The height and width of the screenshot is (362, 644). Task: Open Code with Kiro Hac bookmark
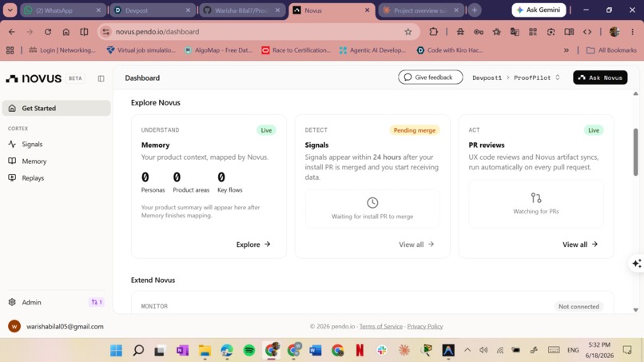tap(450, 50)
